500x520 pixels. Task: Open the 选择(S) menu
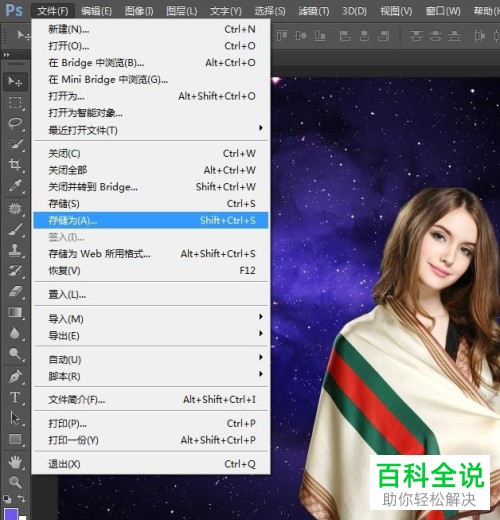click(x=270, y=11)
